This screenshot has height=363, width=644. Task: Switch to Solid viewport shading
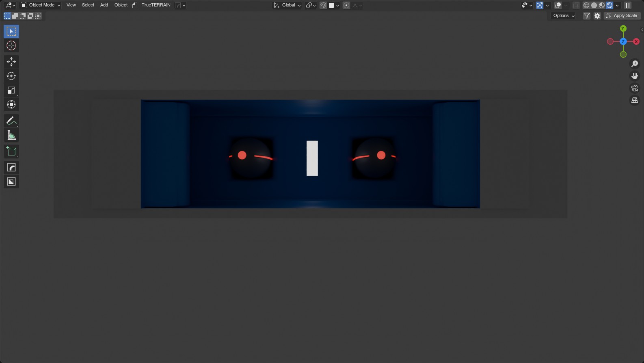pyautogui.click(x=594, y=5)
